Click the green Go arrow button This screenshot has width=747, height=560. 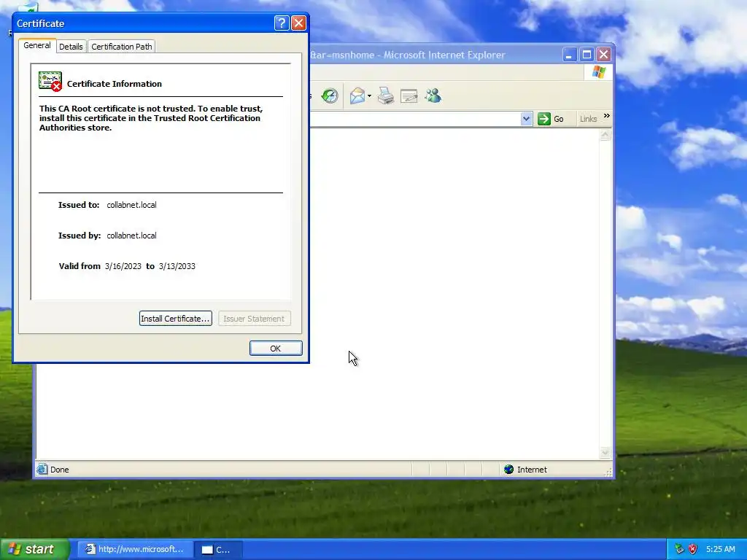pyautogui.click(x=544, y=119)
